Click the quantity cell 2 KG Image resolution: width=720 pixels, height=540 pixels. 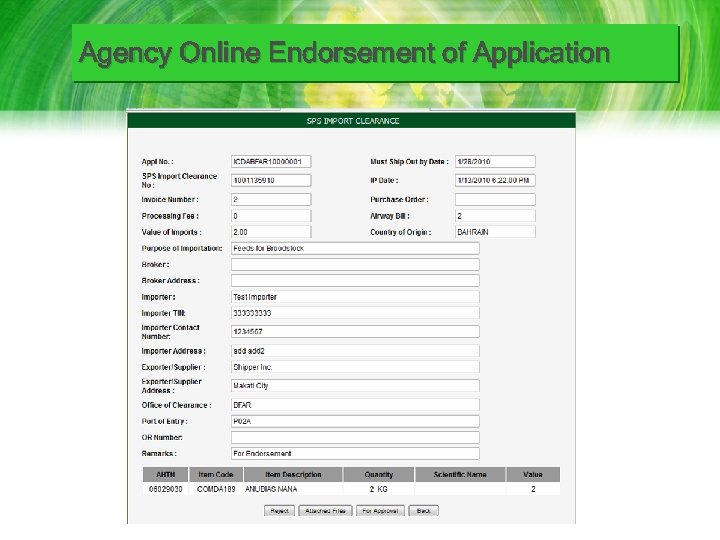[x=378, y=489]
